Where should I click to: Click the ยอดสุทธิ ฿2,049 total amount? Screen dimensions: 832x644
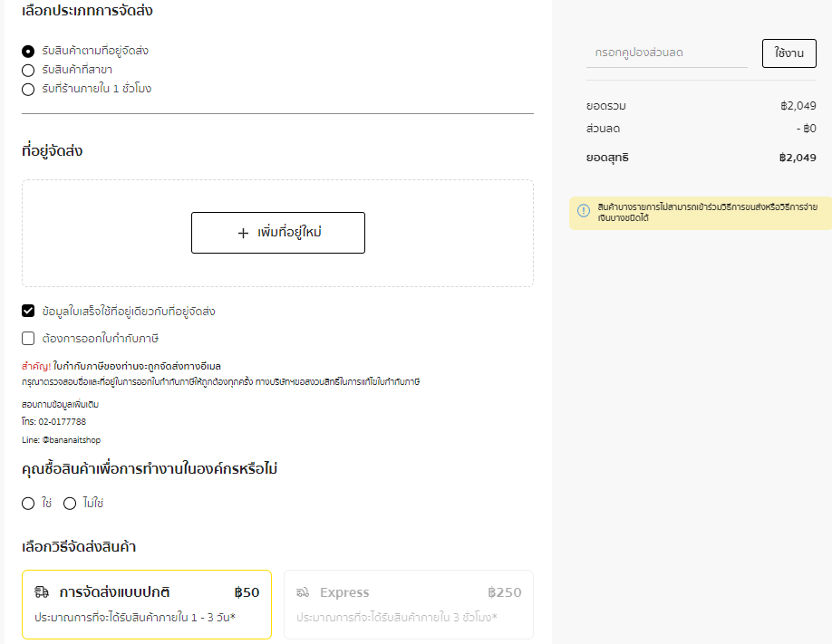click(797, 158)
